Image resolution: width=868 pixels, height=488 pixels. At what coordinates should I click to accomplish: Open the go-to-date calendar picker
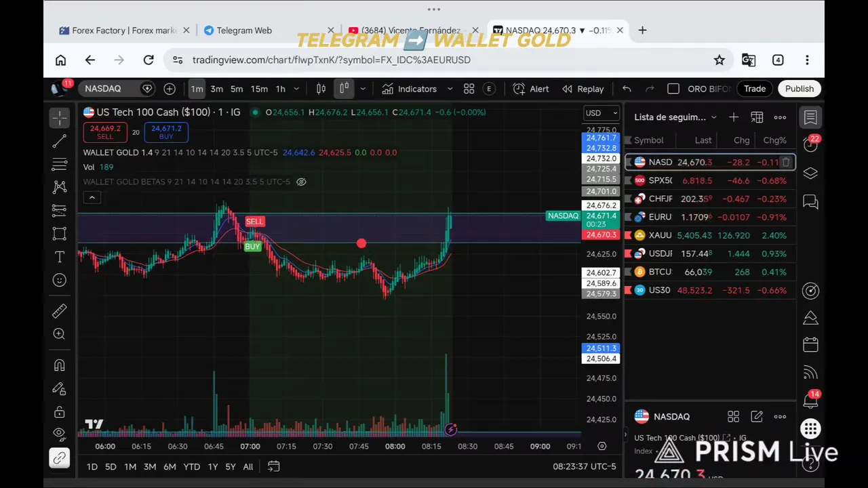273,466
